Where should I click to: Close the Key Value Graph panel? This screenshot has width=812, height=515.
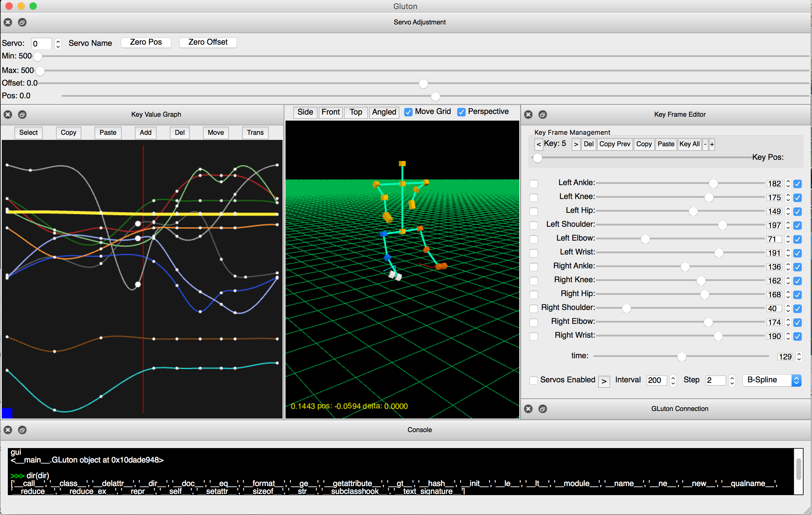(x=8, y=114)
